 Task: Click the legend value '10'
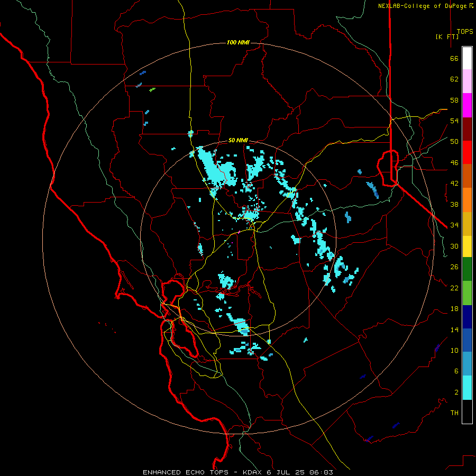tap(454, 350)
